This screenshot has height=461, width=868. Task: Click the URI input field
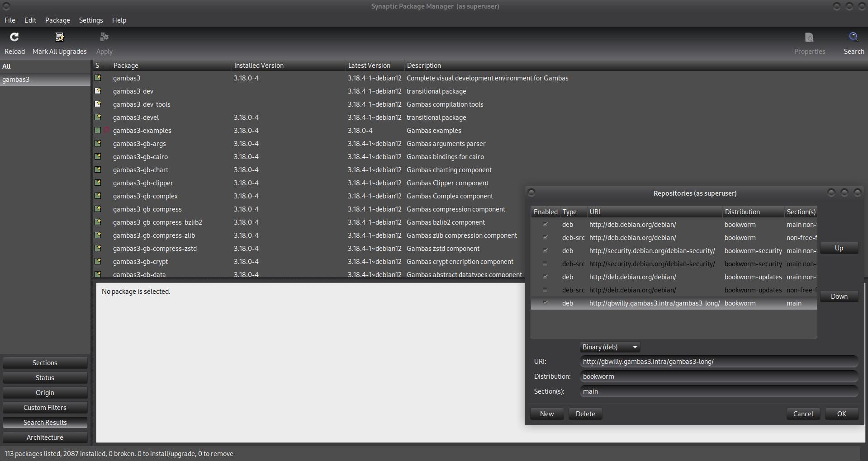click(718, 362)
